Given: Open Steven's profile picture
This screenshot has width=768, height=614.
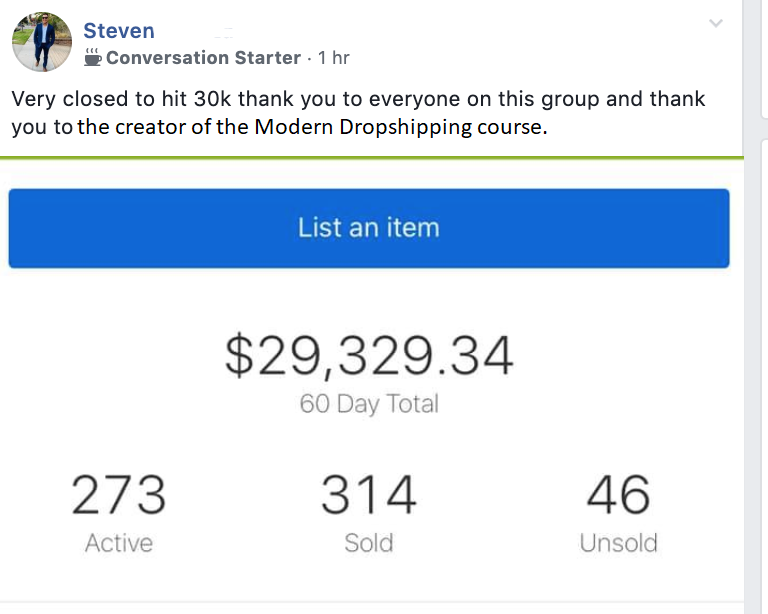Looking at the screenshot, I should click(42, 42).
